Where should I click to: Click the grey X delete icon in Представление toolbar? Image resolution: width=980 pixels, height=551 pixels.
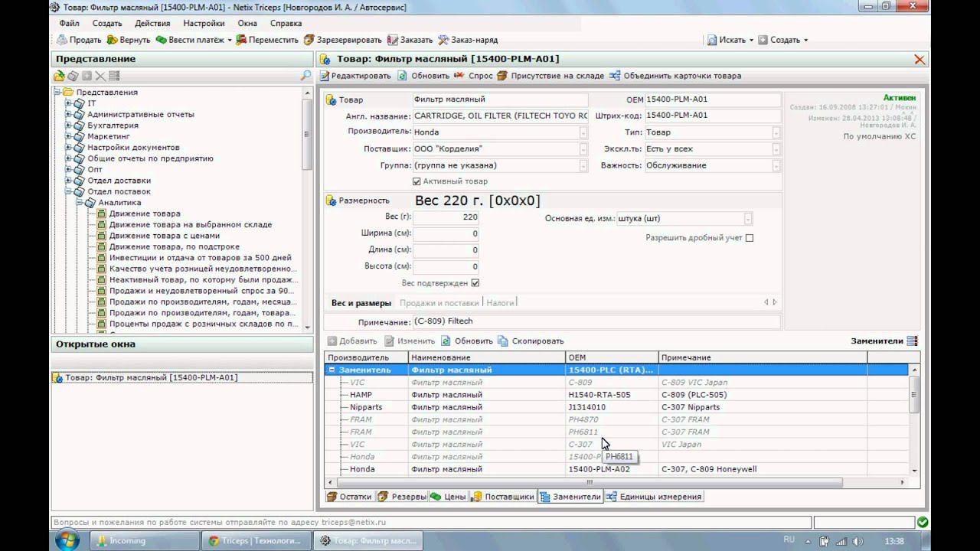coord(100,76)
